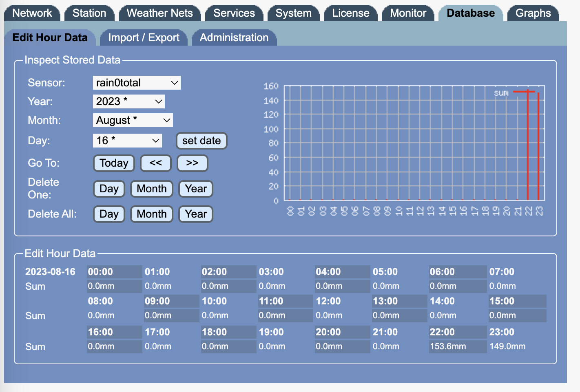Edit the 04:00 sum value field
The image size is (580, 392).
pos(343,286)
